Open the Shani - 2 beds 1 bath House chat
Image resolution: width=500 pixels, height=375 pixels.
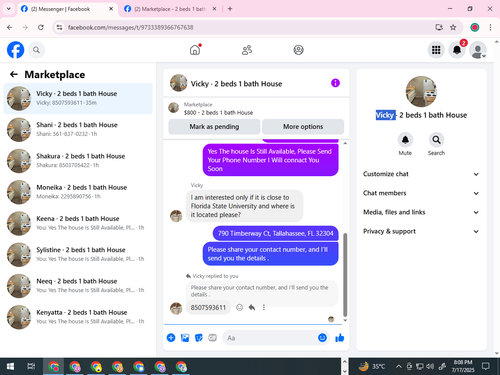tap(78, 130)
